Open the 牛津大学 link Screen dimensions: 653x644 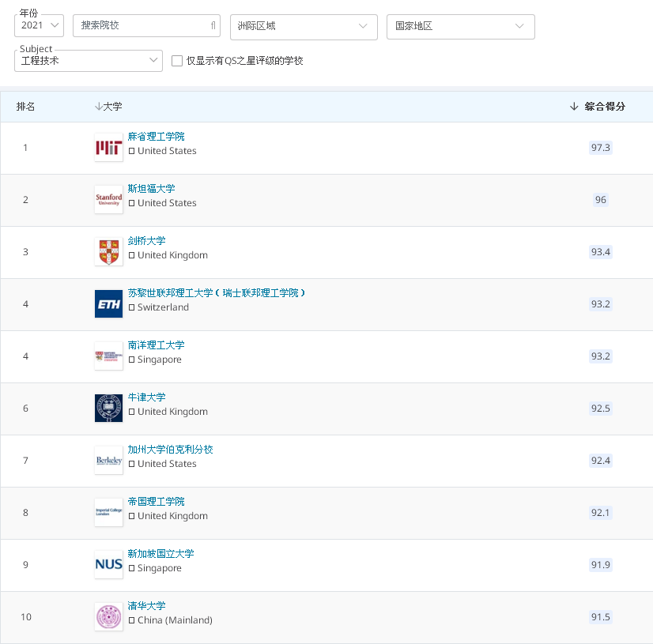coord(146,397)
